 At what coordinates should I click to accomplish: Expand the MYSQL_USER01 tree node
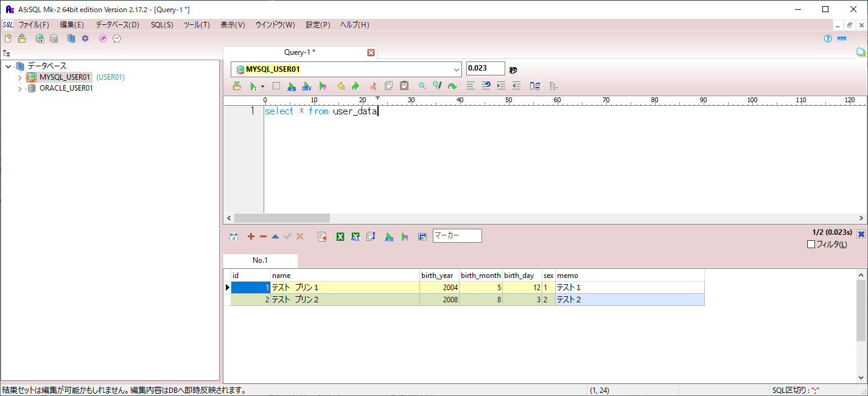point(20,78)
